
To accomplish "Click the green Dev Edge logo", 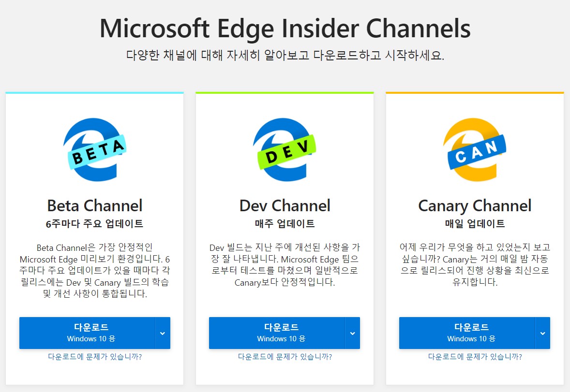I will [285, 150].
